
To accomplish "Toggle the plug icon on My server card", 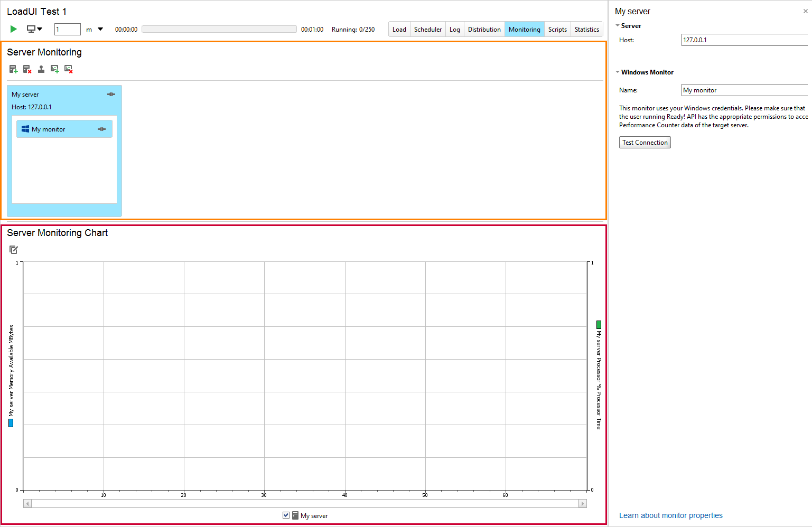I will 111,94.
